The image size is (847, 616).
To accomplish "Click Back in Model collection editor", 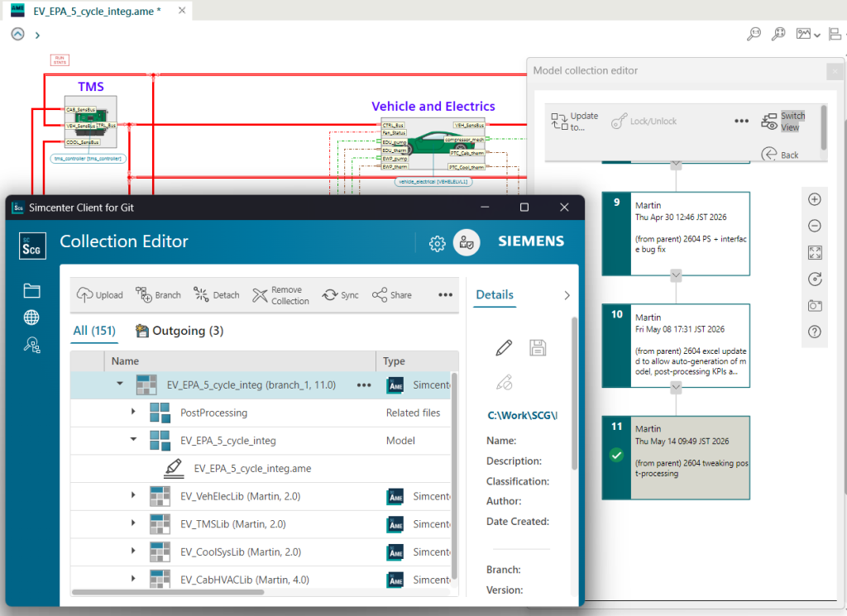I will pos(780,155).
